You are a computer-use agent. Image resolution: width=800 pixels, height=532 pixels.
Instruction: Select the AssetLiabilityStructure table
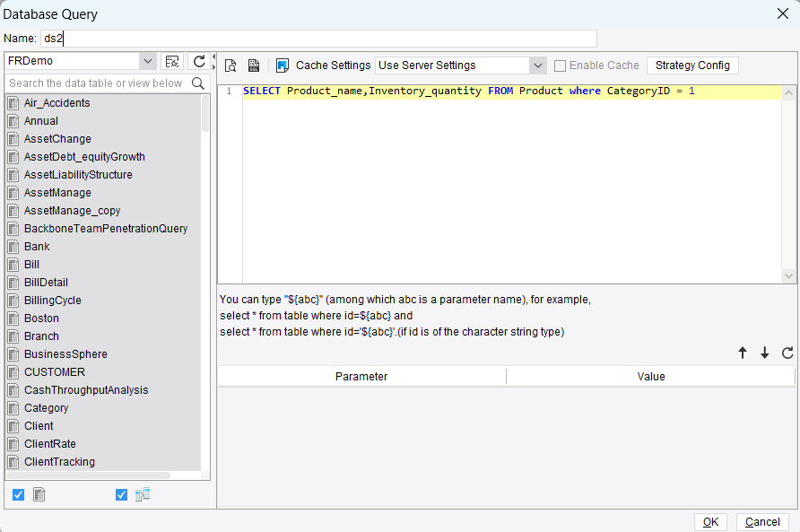[x=78, y=175]
